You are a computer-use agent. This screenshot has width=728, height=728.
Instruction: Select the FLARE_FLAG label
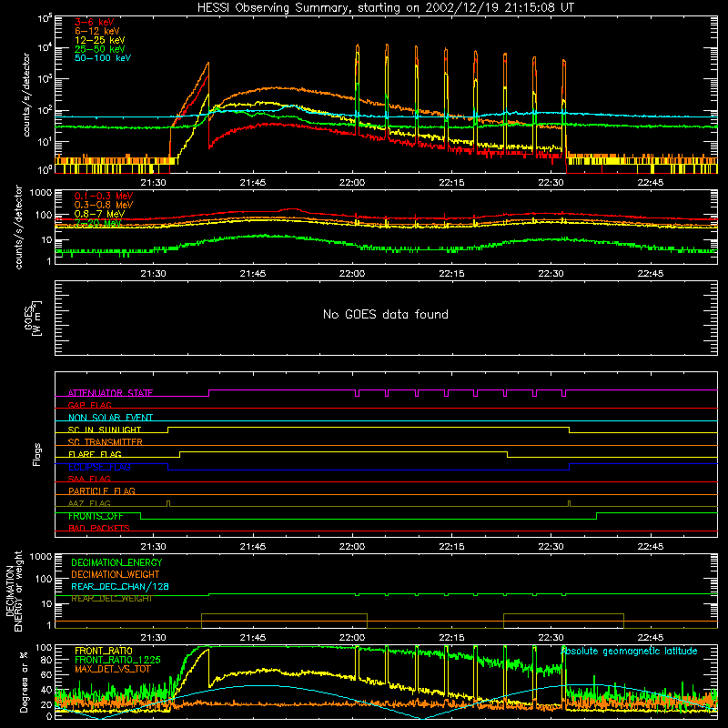(x=95, y=454)
